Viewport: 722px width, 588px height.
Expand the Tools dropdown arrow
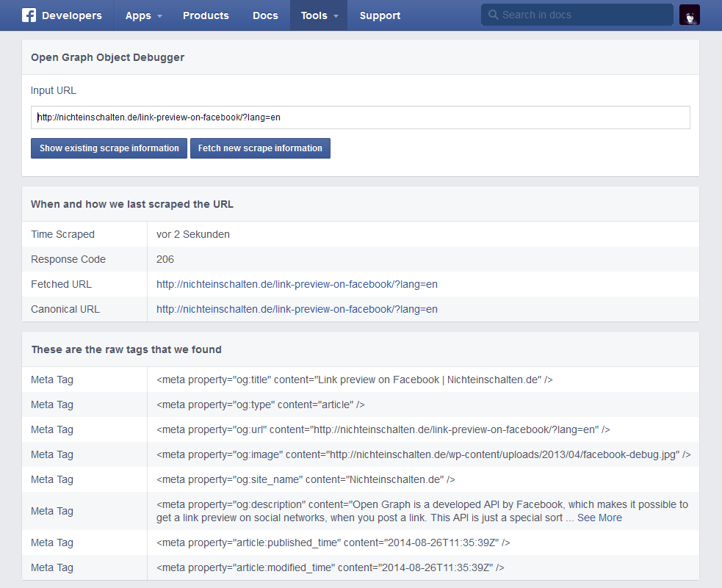click(336, 16)
